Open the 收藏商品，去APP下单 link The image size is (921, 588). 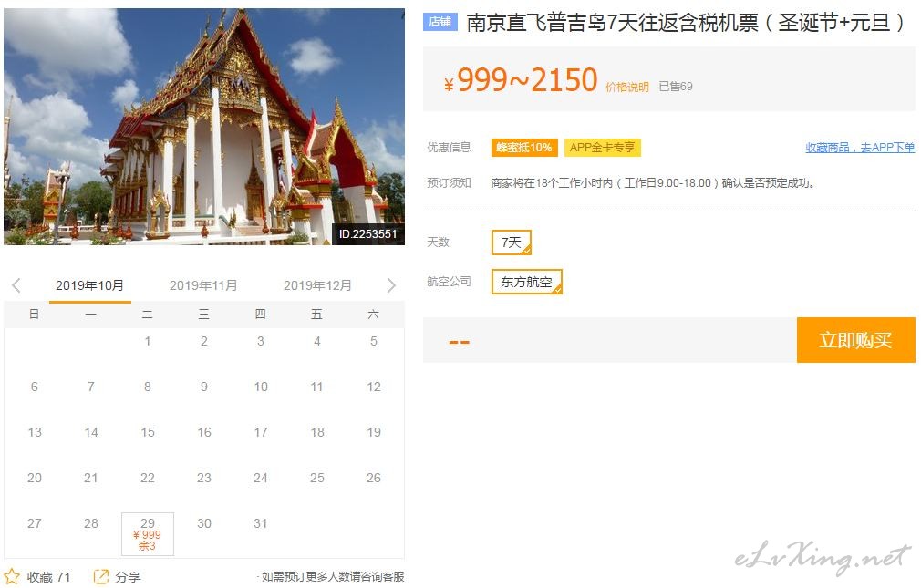[x=860, y=148]
